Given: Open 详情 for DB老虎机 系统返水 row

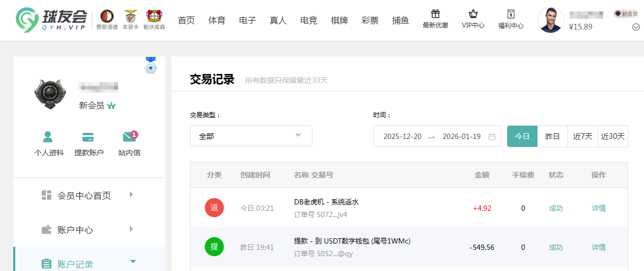Looking at the screenshot, I should click(x=599, y=208).
